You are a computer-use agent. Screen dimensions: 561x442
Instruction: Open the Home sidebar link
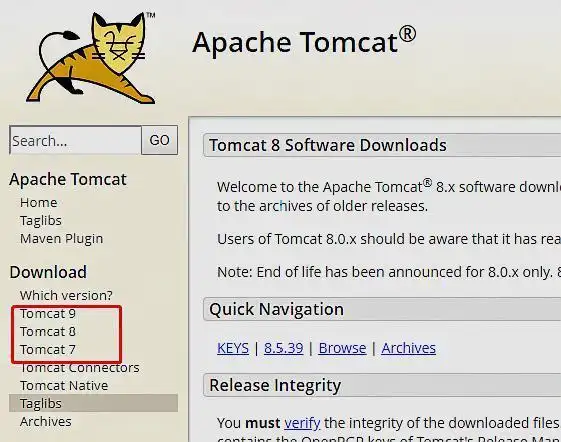(x=39, y=203)
